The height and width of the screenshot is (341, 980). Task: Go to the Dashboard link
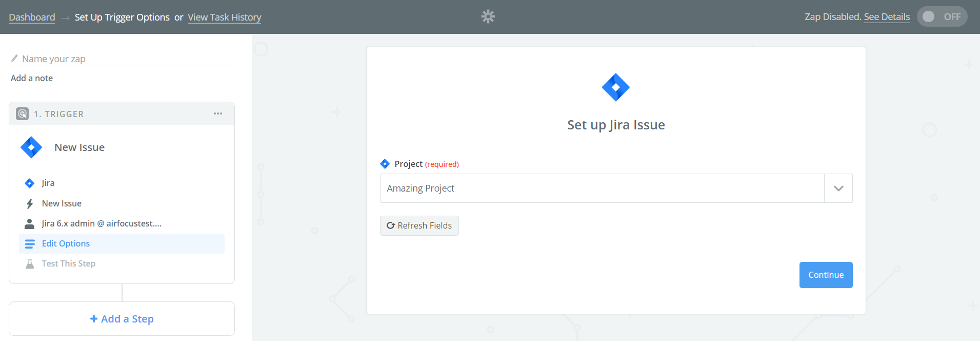click(x=32, y=17)
